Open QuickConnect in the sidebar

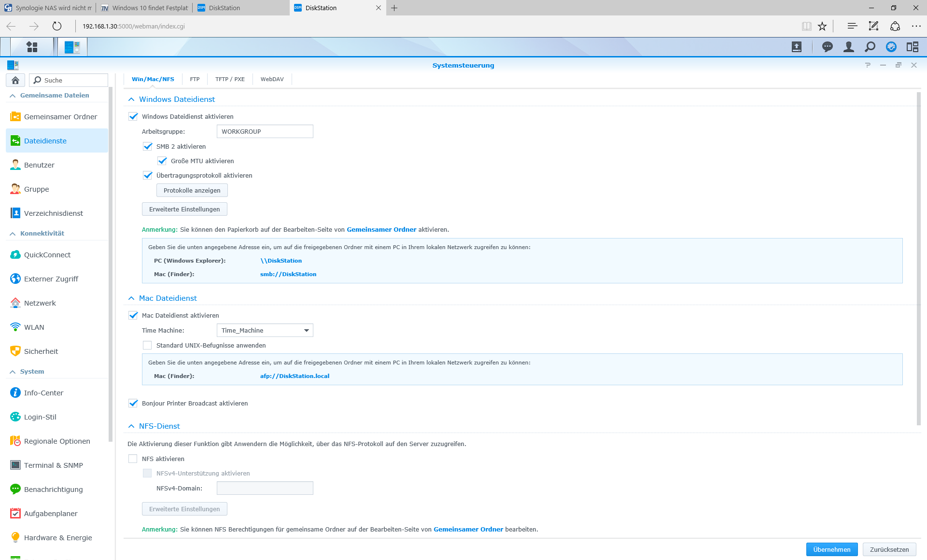click(47, 255)
